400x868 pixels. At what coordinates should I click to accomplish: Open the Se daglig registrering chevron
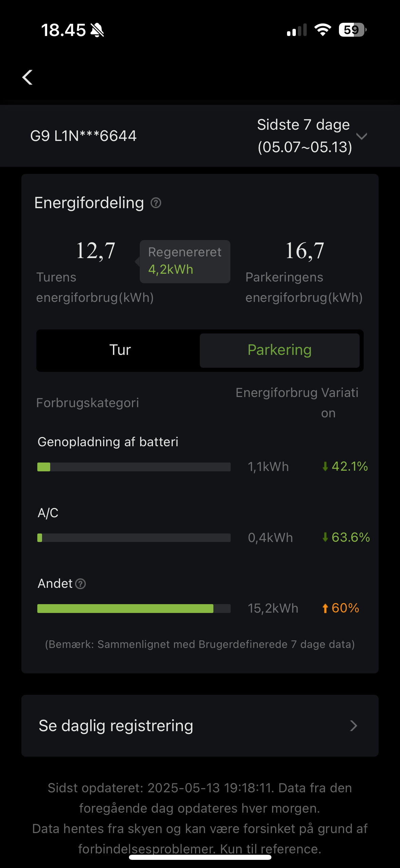tap(354, 726)
